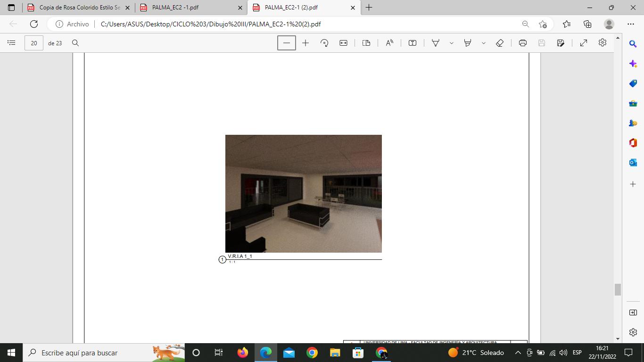Viewport: 644px width, 362px height.
Task: Open Edge sidebar settings gear at bottom
Action: click(x=633, y=332)
